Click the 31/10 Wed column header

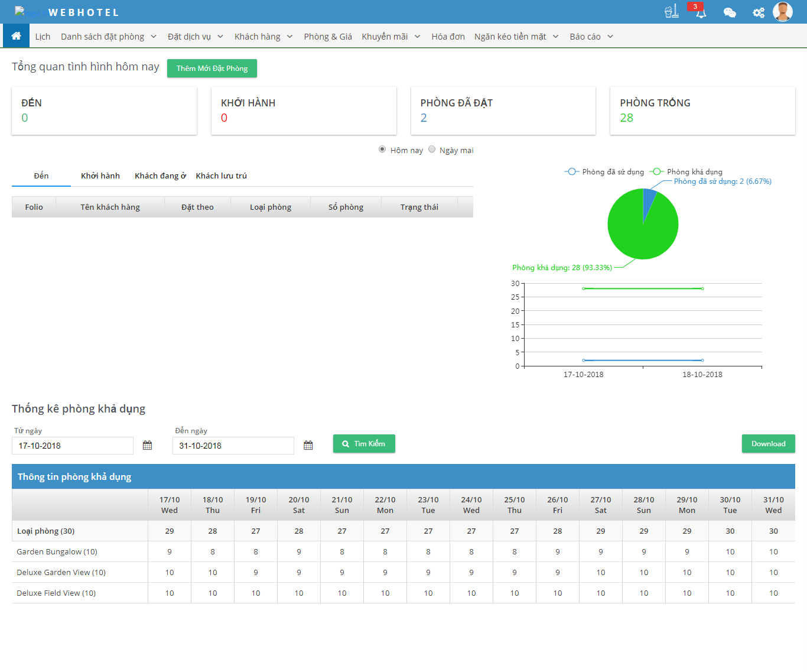773,505
